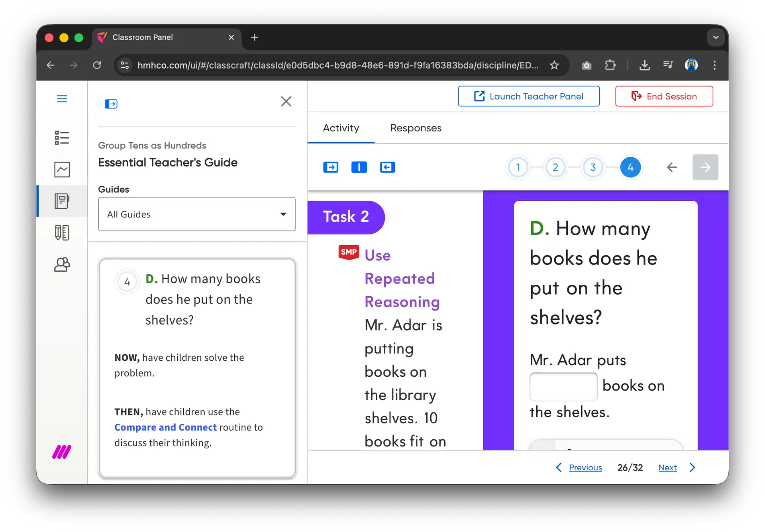Open the hamburger menu in sidebar
Screen dimensions: 765x532
click(x=62, y=99)
